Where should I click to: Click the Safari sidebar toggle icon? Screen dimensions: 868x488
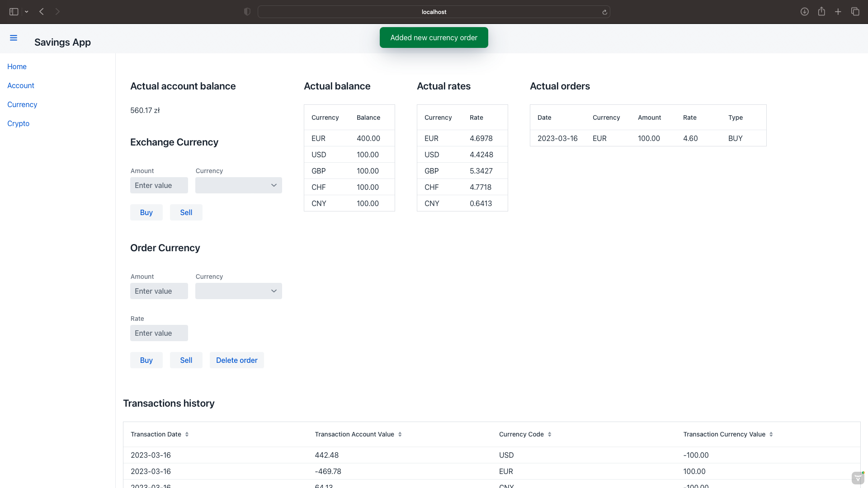tap(14, 12)
